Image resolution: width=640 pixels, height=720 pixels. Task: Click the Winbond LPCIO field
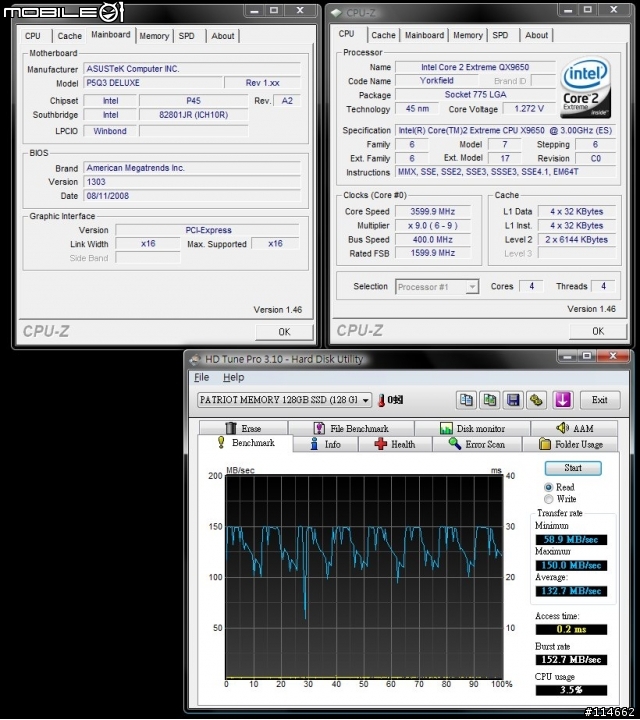coord(110,131)
